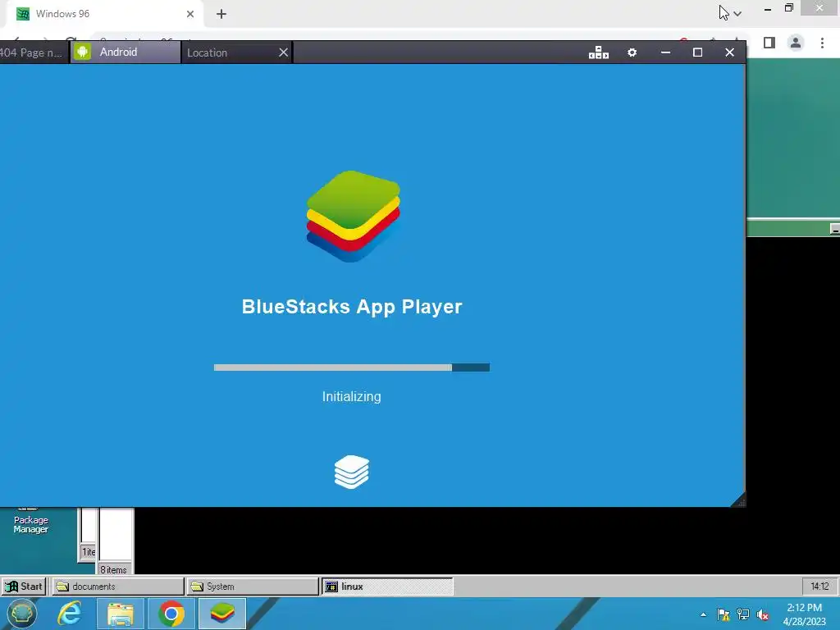
Task: Select the Windows 96 browser tab
Action: pyautogui.click(x=104, y=14)
